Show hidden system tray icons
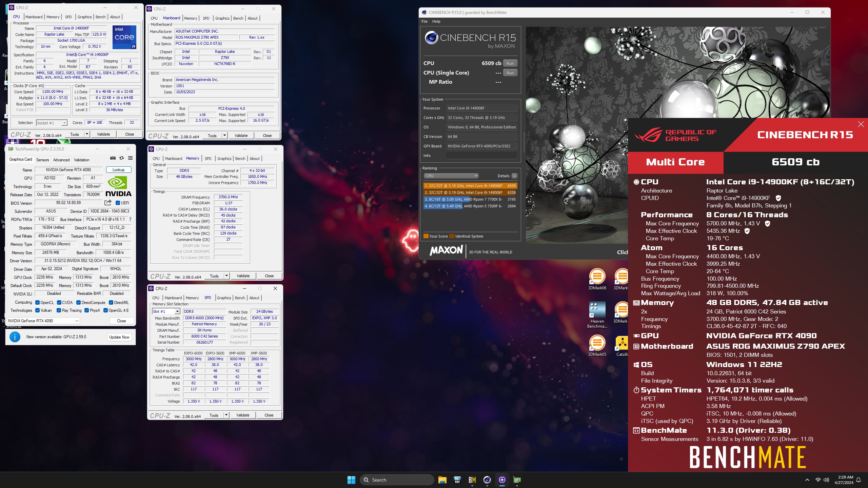Image resolution: width=868 pixels, height=488 pixels. coord(807,480)
